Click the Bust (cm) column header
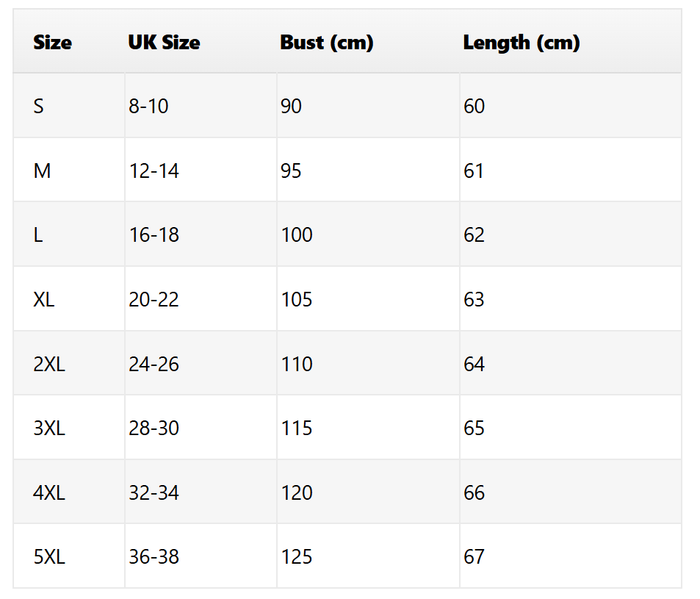This screenshot has width=700, height=599. click(327, 43)
